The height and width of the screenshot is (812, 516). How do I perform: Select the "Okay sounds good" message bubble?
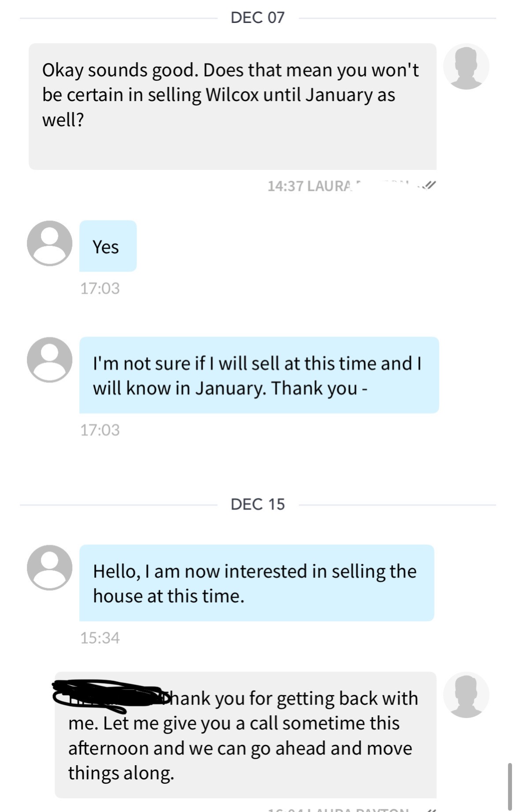pyautogui.click(x=232, y=106)
